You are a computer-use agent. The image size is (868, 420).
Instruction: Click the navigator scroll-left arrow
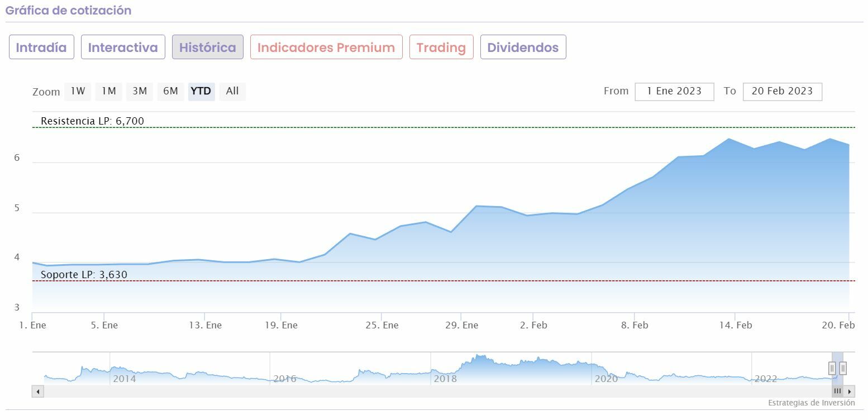pos(38,392)
